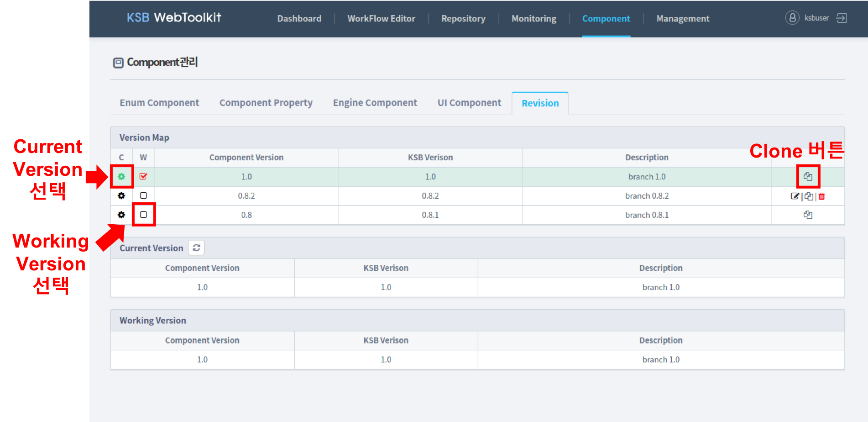
Task: Open the Management menu
Action: [683, 19]
